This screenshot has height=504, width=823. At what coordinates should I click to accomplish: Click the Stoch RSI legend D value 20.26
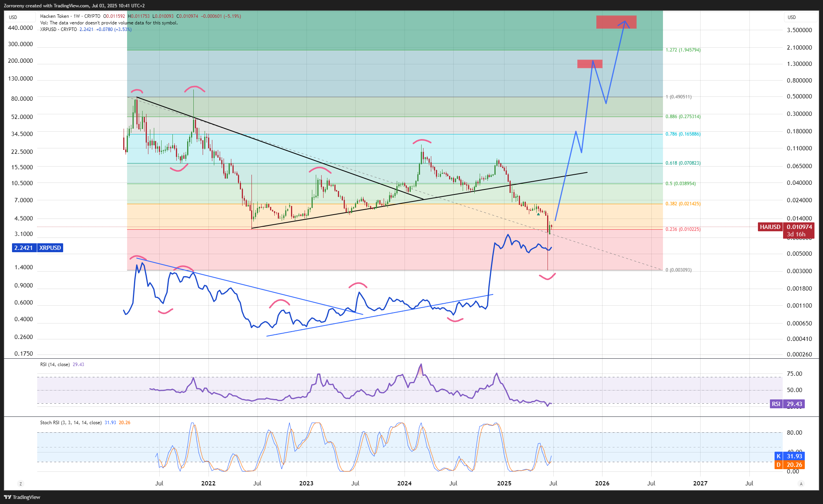coord(124,423)
